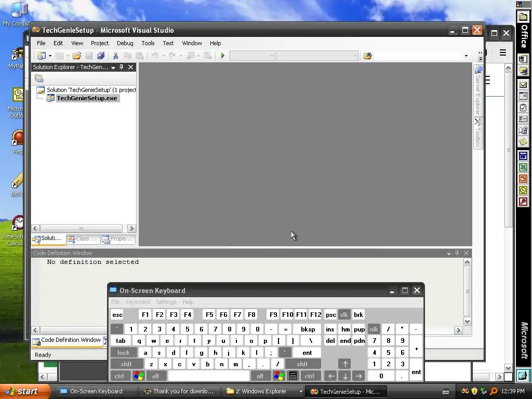Open the Undo history dropdown arrow
Screen dimensions: 532x399
(x=163, y=56)
